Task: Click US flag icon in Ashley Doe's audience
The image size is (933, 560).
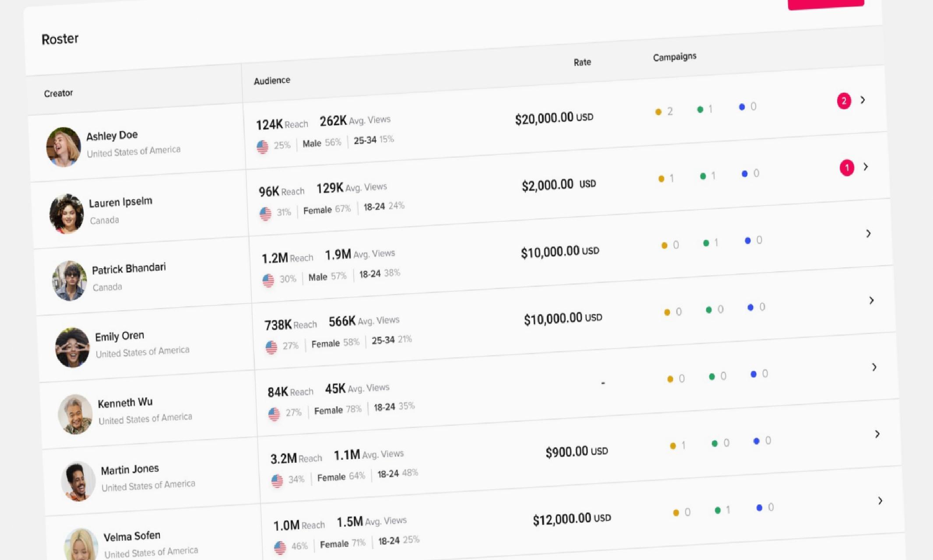Action: pos(262,147)
